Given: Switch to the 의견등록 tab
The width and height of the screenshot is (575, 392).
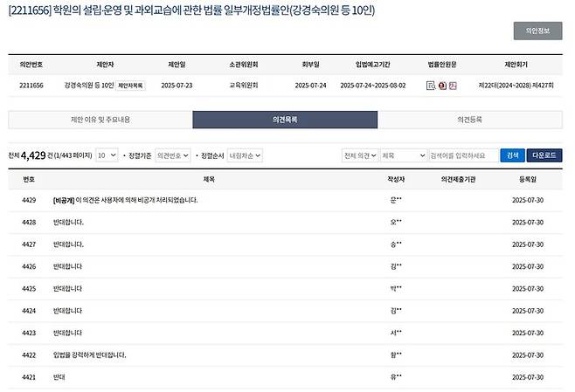Looking at the screenshot, I should 472,120.
